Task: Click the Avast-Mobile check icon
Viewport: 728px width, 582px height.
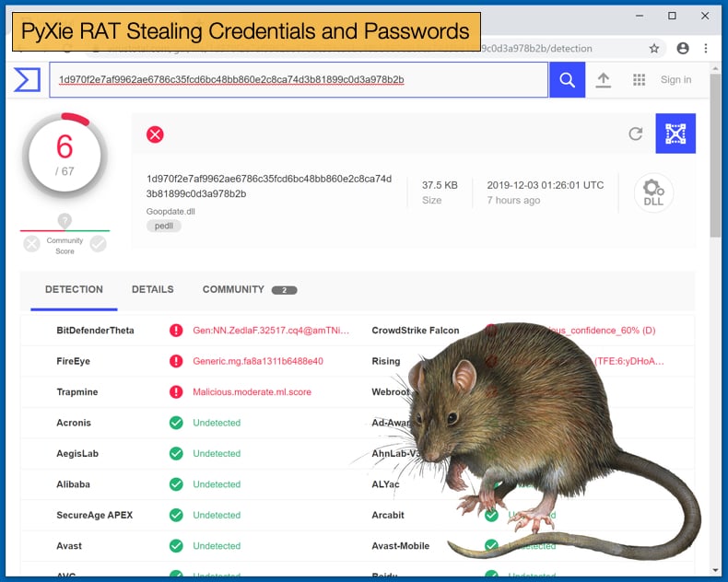Action: click(491, 546)
